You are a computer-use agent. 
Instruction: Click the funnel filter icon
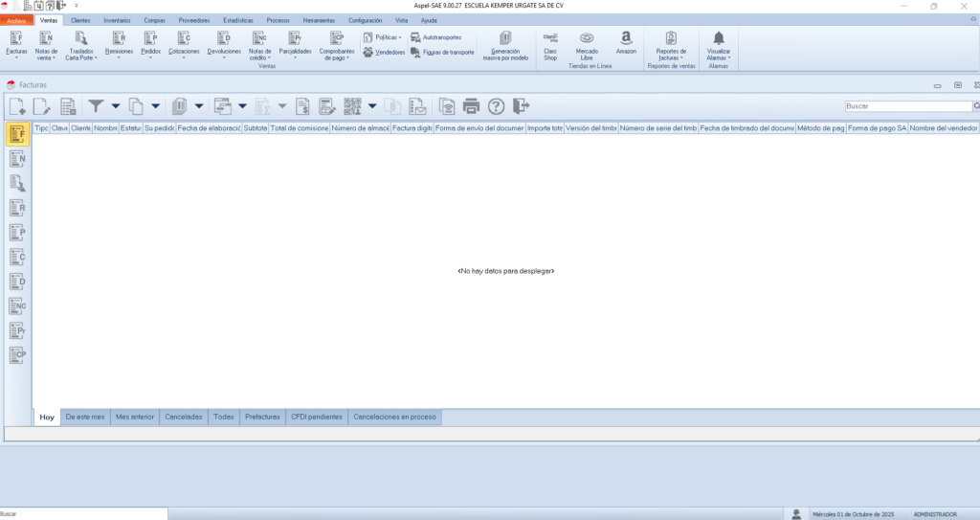click(96, 106)
